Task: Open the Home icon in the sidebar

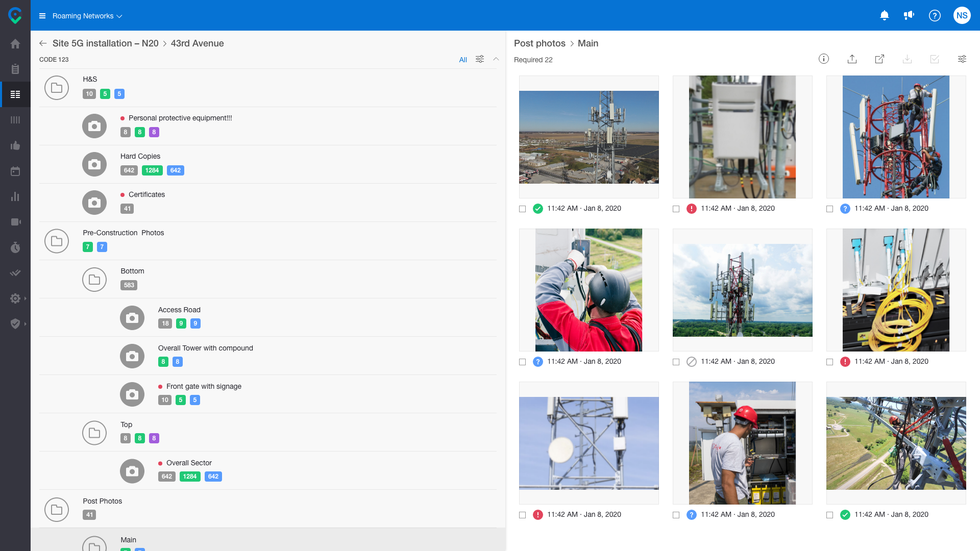Action: point(15,43)
